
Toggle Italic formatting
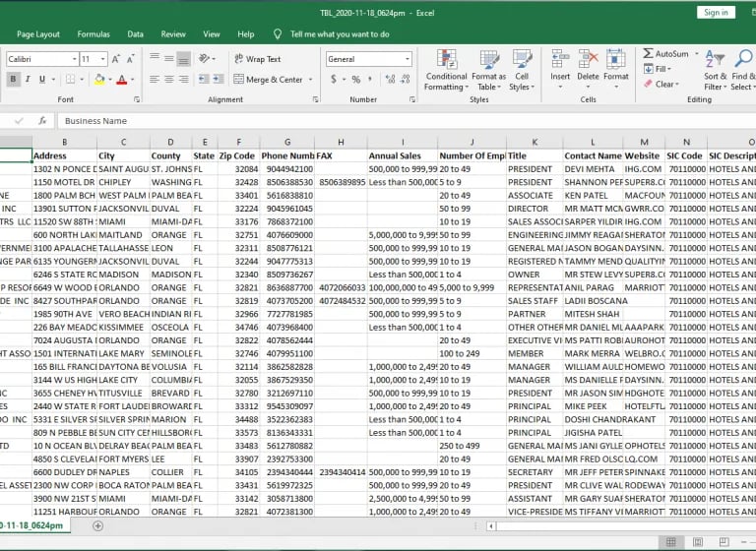pyautogui.click(x=28, y=79)
